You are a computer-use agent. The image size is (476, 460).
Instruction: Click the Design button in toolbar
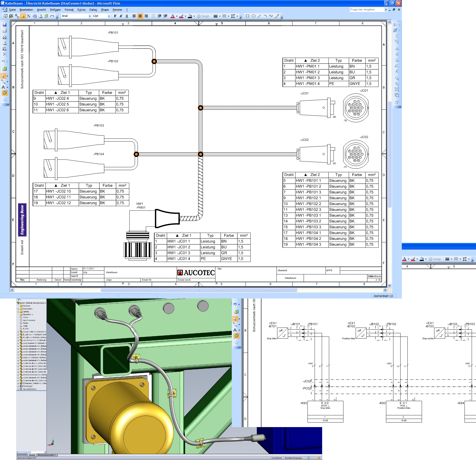[x=203, y=16]
